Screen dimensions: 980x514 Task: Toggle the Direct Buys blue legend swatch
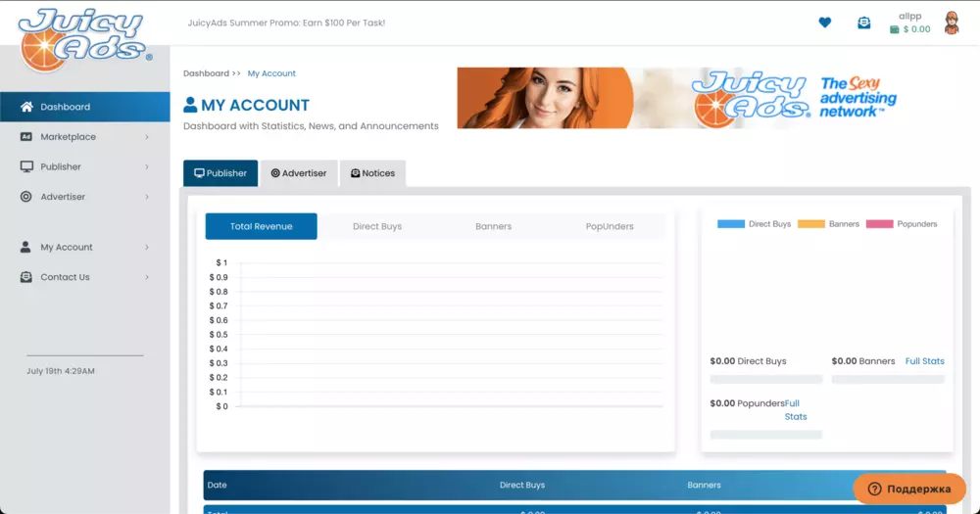click(x=731, y=223)
